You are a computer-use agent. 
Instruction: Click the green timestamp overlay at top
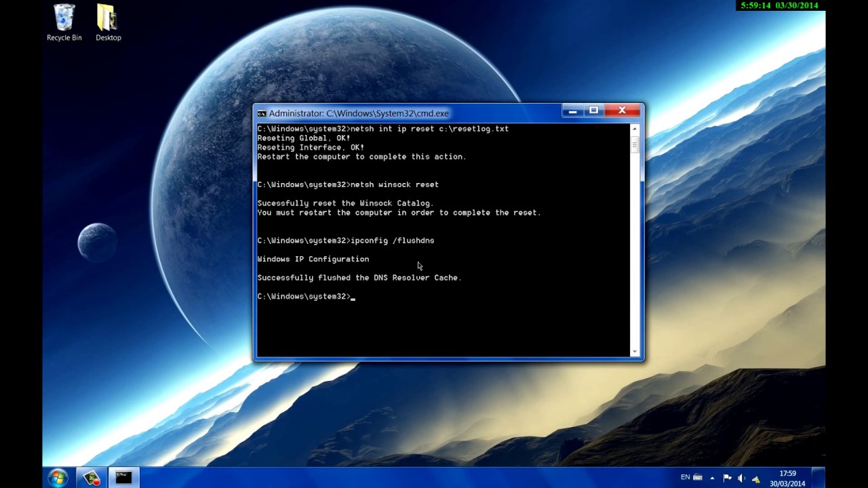point(779,5)
